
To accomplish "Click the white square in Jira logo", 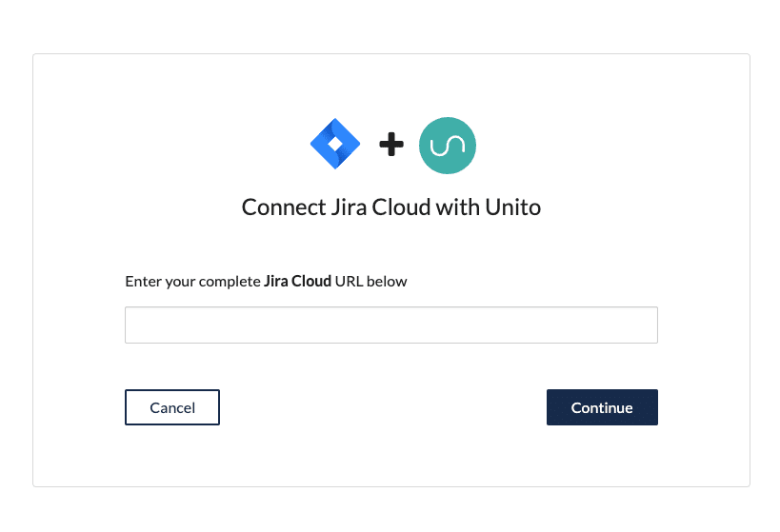I will (x=335, y=144).
